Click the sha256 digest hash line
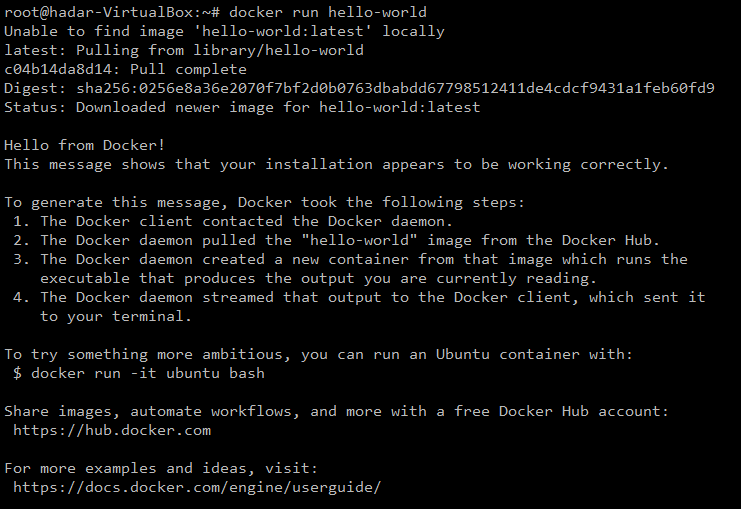The image size is (741, 509). 360,88
